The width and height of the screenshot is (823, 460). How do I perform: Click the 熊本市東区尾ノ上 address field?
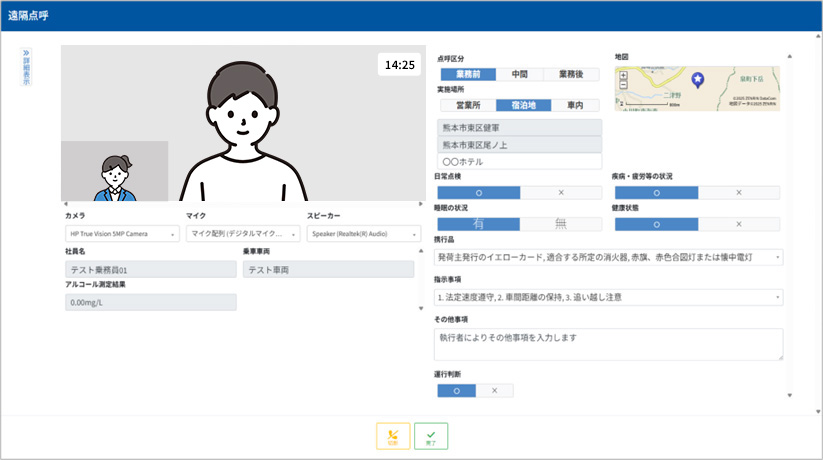click(x=520, y=145)
